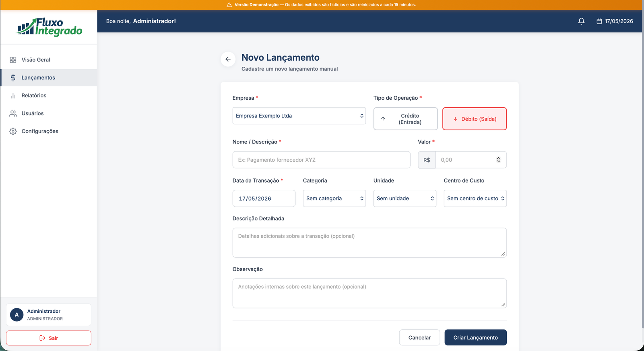The height and width of the screenshot is (351, 644).
Task: Click the Cancelar button
Action: [x=419, y=337]
